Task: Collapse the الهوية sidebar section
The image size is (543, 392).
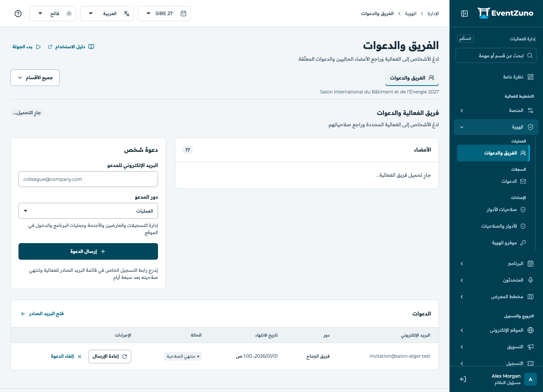Action: tap(496, 127)
